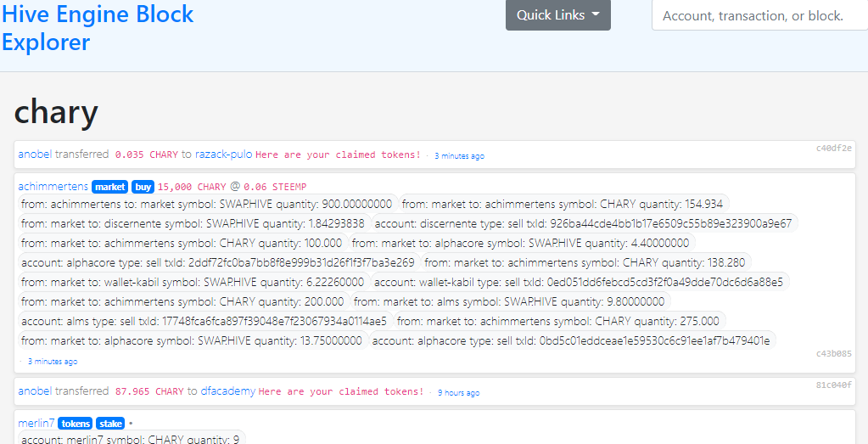Open the Hive Engine Block Explorer home link
Screen dimensions: 868x444
98,28
